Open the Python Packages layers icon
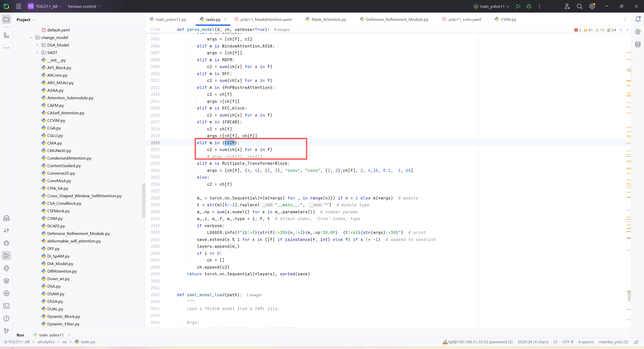The height and width of the screenshot is (349, 644). point(7,281)
